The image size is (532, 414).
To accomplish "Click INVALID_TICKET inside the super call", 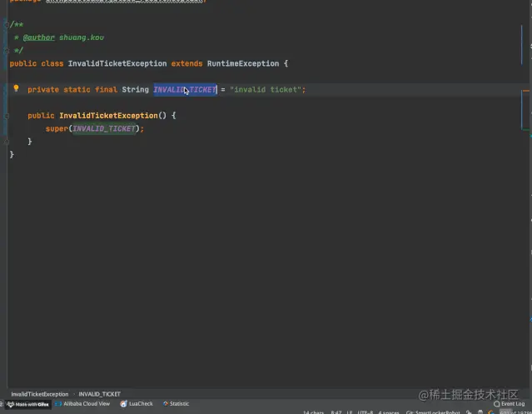I will coord(104,128).
